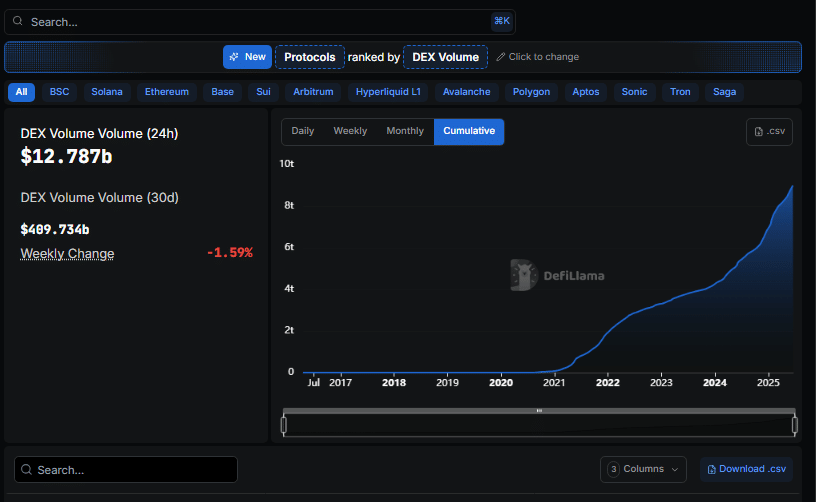Click the Weekly Change label

(67, 253)
